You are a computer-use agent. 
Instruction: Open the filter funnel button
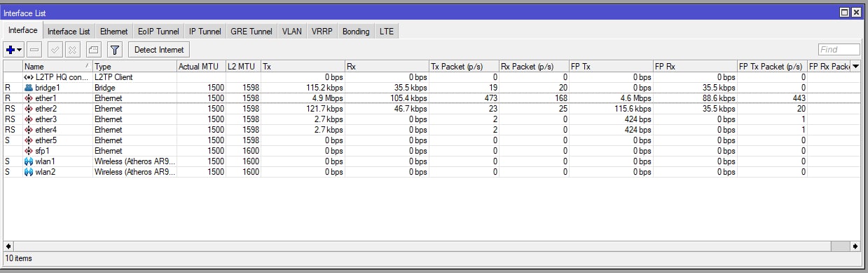[116, 50]
